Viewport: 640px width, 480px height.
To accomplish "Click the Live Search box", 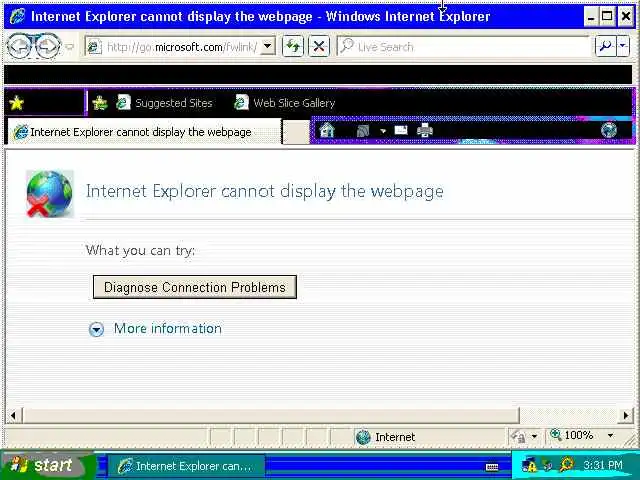I will [463, 47].
